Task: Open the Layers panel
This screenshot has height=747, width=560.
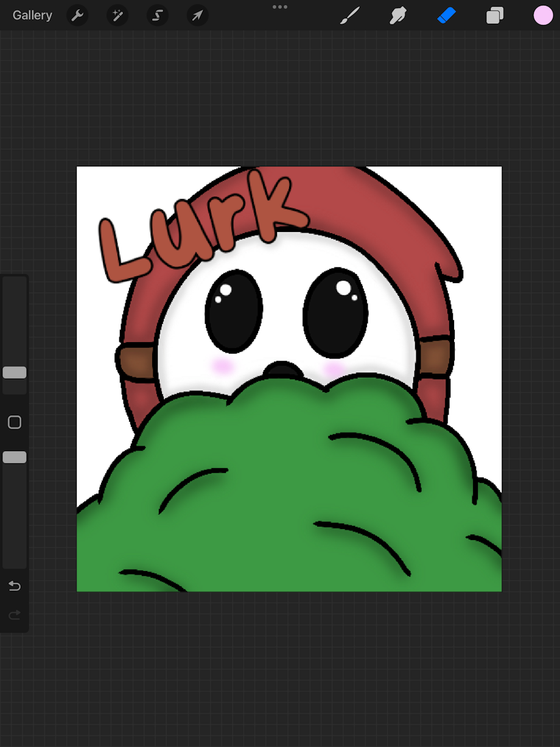Action: tap(495, 15)
